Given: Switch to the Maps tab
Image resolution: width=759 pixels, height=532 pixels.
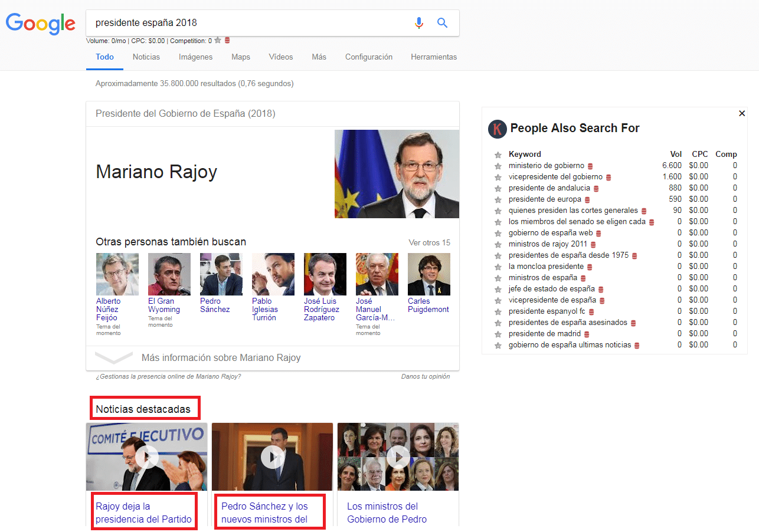Looking at the screenshot, I should [x=241, y=57].
